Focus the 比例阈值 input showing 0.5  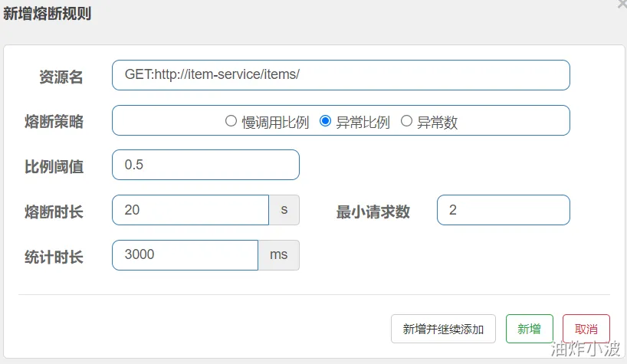pos(205,165)
